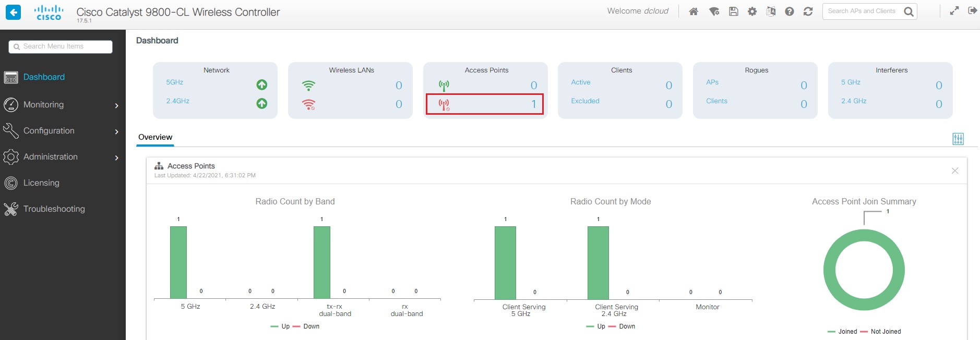Select the Overview tab
This screenshot has height=340, width=980.
pyautogui.click(x=155, y=137)
